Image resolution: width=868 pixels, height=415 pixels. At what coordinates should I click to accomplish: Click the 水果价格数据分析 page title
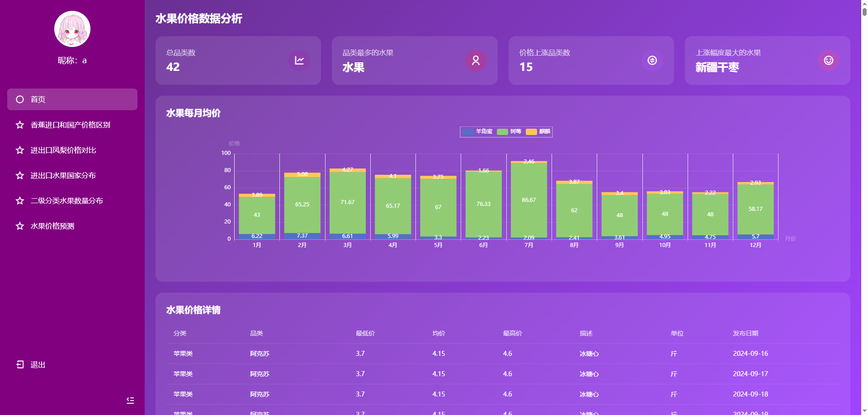click(x=199, y=19)
